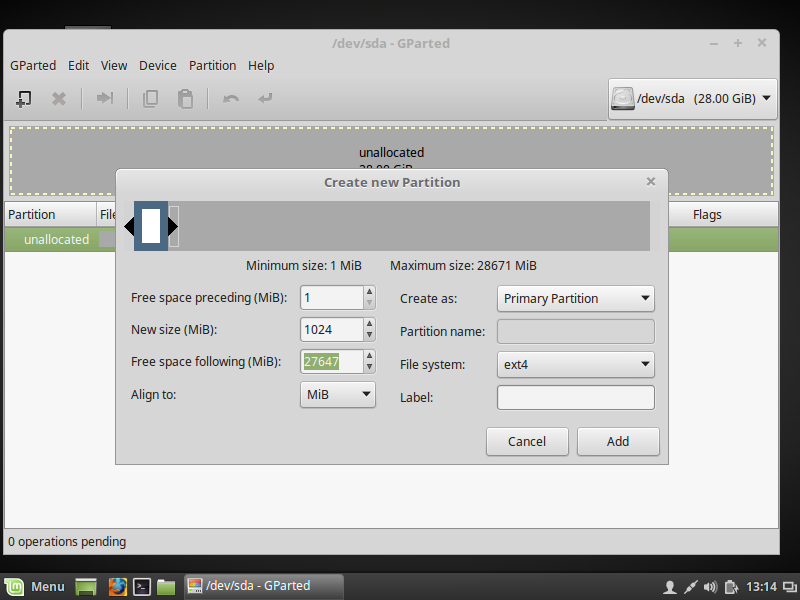Decrease Free space preceding value
Image resolution: width=800 pixels, height=600 pixels.
point(369,303)
